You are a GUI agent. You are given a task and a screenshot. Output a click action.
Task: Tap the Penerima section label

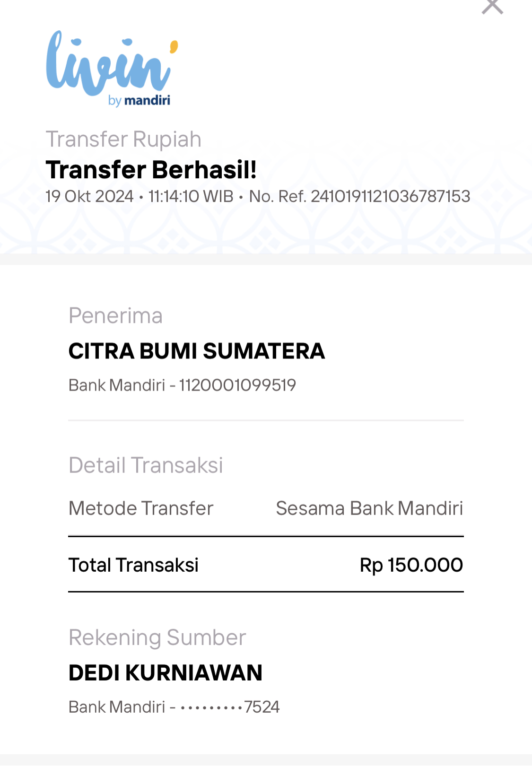click(115, 315)
